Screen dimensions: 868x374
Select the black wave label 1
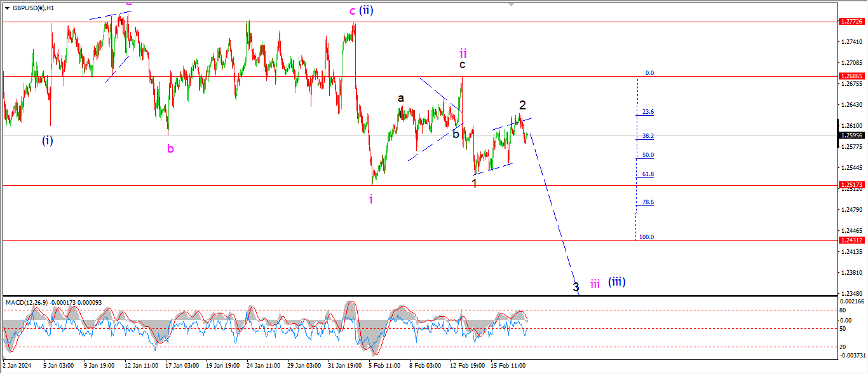(474, 183)
